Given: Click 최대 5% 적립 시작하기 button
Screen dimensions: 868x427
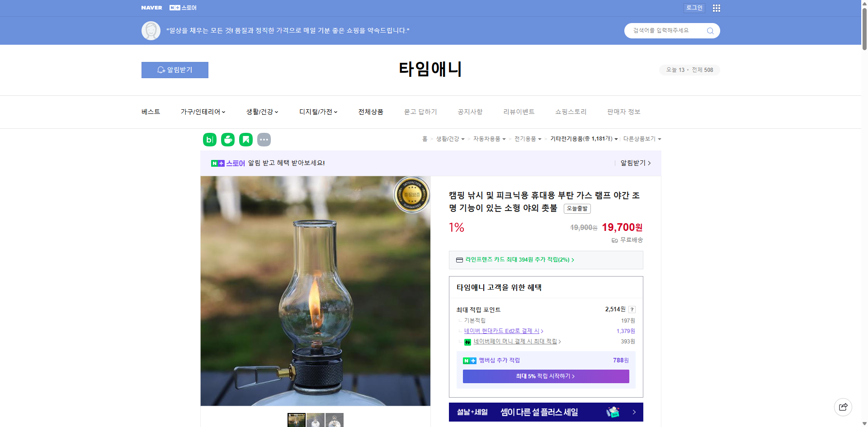Looking at the screenshot, I should pyautogui.click(x=545, y=376).
